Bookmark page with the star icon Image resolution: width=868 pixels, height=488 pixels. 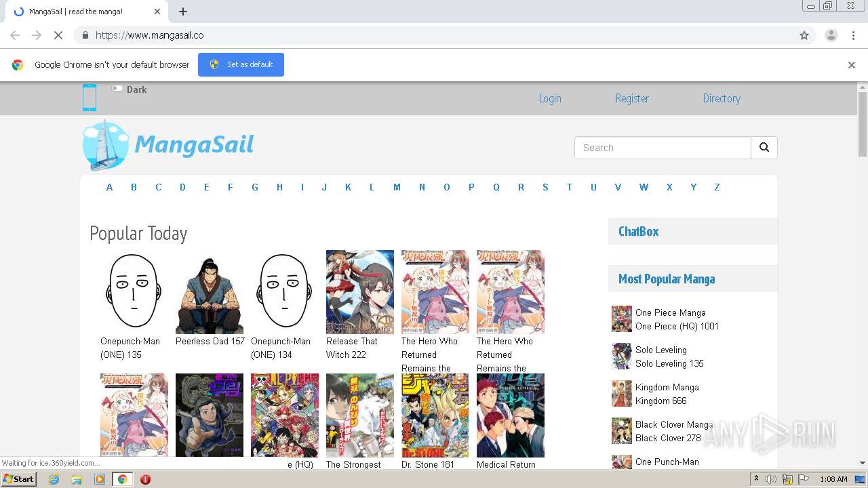pyautogui.click(x=804, y=35)
